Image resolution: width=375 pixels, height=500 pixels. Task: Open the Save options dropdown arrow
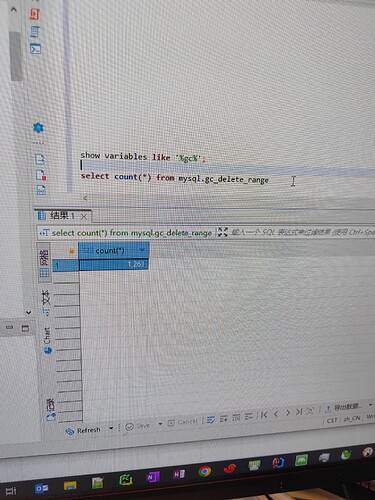(x=160, y=424)
